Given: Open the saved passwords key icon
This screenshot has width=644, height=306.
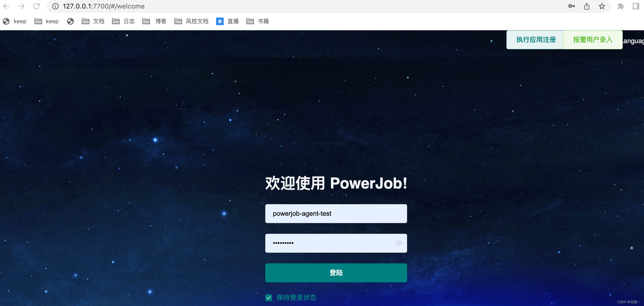Looking at the screenshot, I should 571,6.
